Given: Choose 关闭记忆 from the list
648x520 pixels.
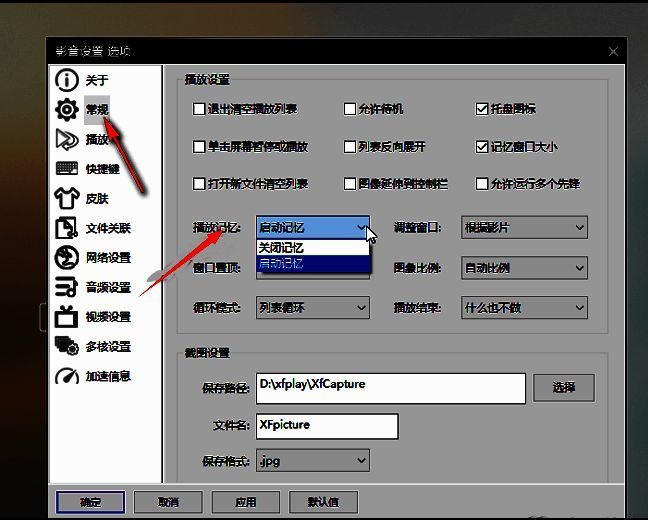Looking at the screenshot, I should [313, 248].
